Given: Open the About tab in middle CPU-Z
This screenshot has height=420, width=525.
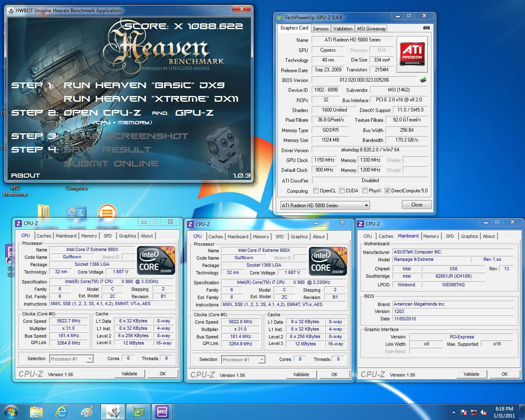Looking at the screenshot, I should tap(319, 237).
